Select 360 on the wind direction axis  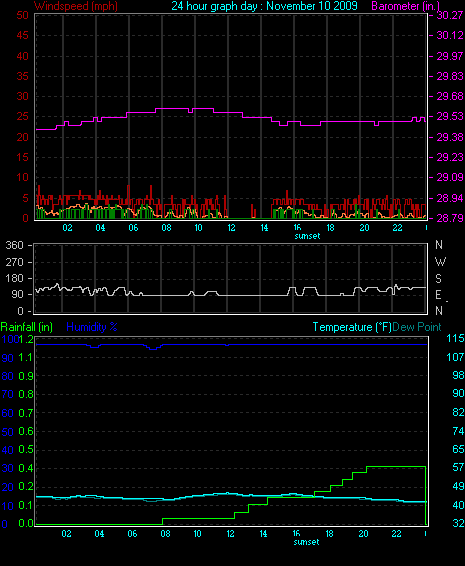[14, 245]
